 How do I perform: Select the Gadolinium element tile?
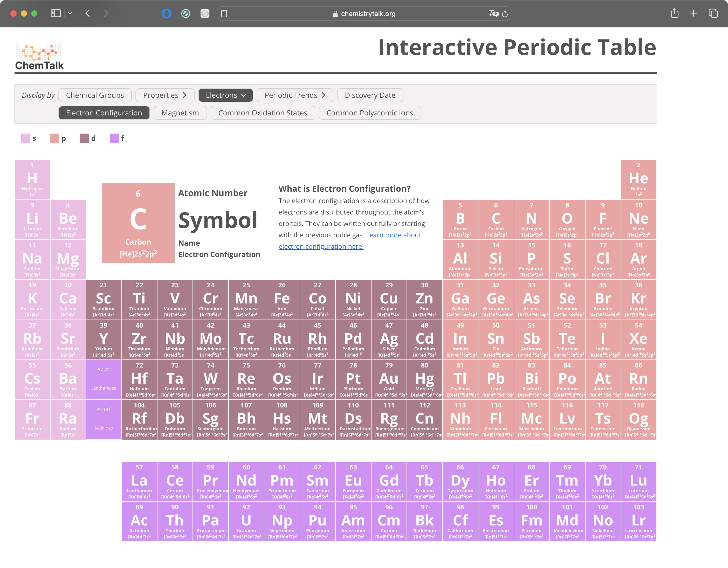(x=389, y=481)
